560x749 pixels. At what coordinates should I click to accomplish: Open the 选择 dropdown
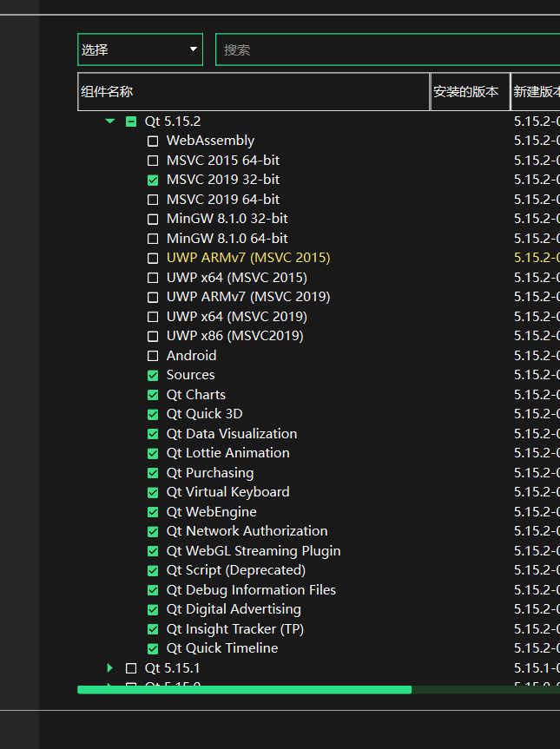[x=140, y=49]
